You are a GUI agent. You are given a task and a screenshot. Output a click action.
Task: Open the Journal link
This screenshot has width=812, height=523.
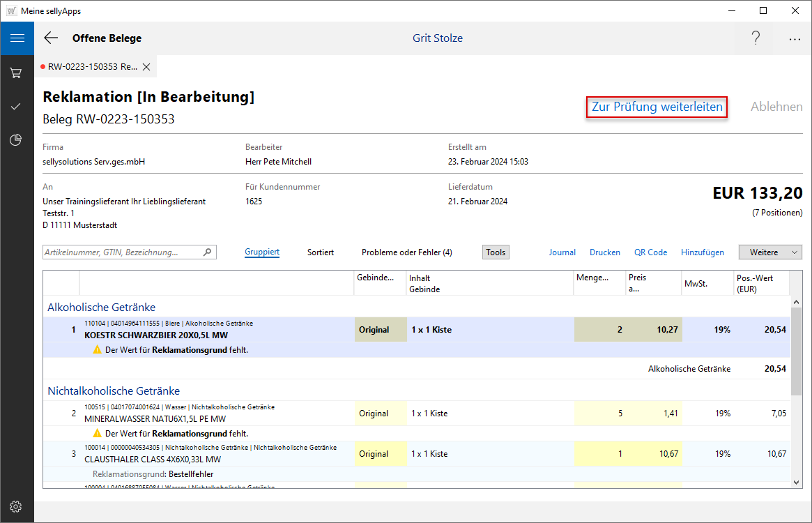(x=562, y=252)
